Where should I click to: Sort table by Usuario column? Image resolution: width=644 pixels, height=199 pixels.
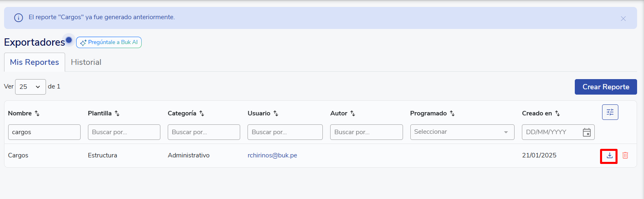click(x=276, y=113)
